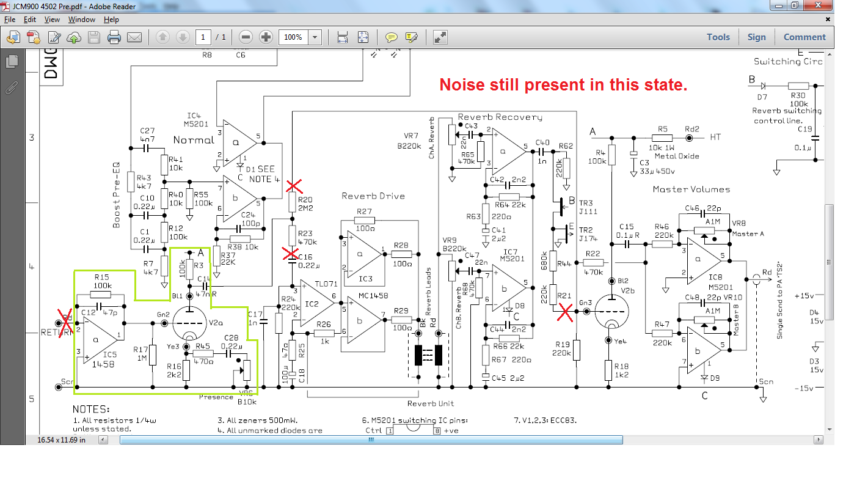Viewport: 868px width, 489px height.
Task: Open the Sign pane
Action: tap(756, 37)
